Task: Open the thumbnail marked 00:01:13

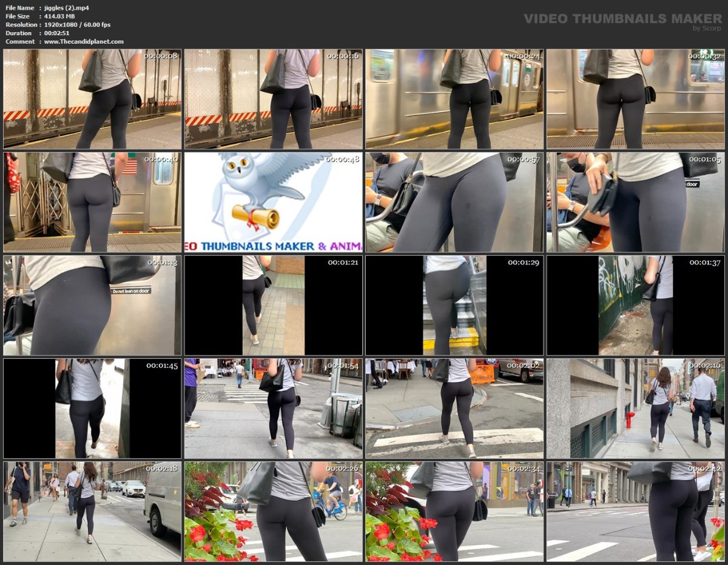Action: [x=92, y=306]
